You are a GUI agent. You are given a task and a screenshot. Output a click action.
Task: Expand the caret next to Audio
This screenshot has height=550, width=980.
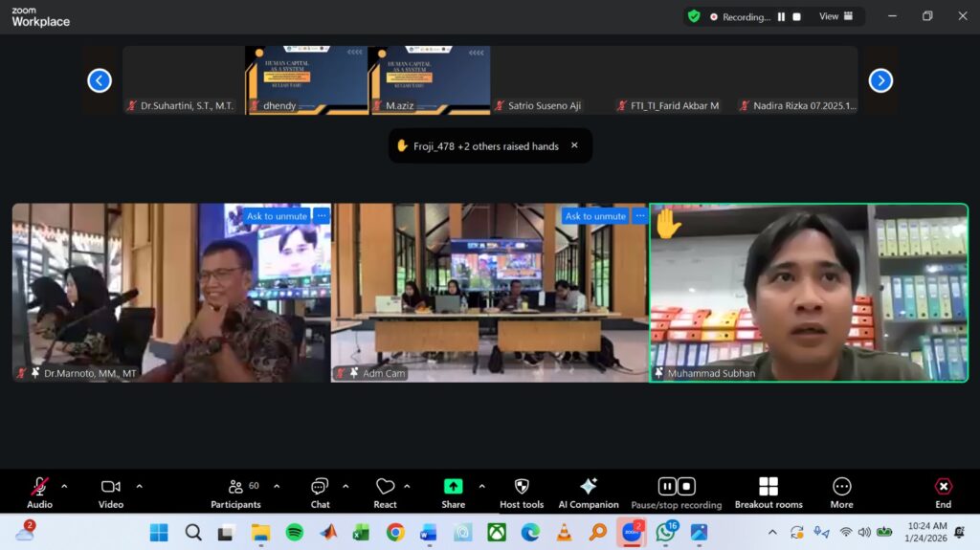pos(64,486)
